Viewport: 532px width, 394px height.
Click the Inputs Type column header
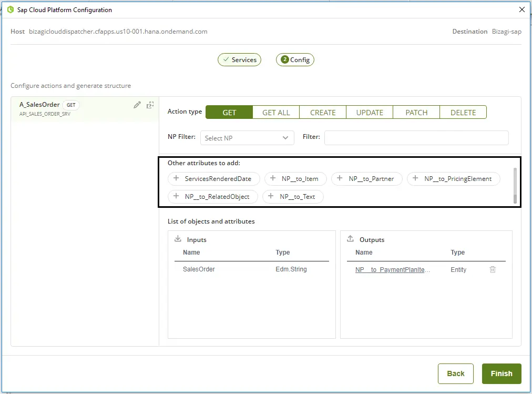point(283,252)
